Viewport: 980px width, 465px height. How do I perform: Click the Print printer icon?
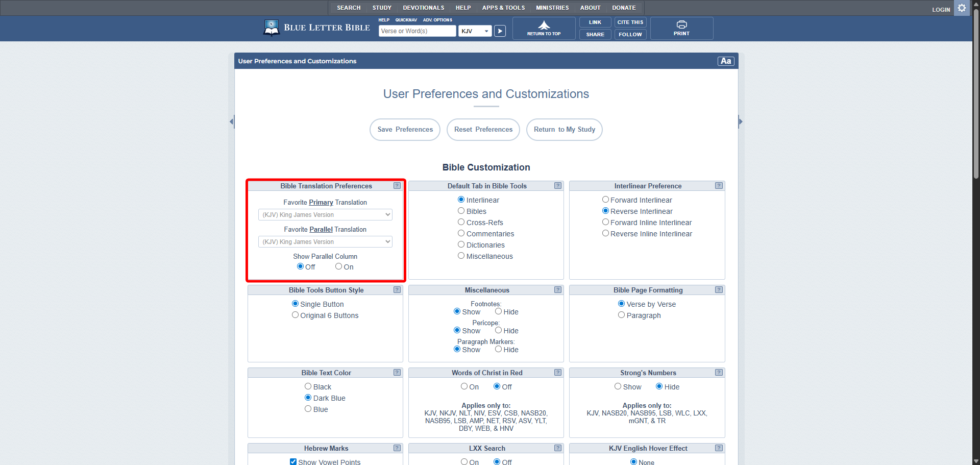[681, 25]
